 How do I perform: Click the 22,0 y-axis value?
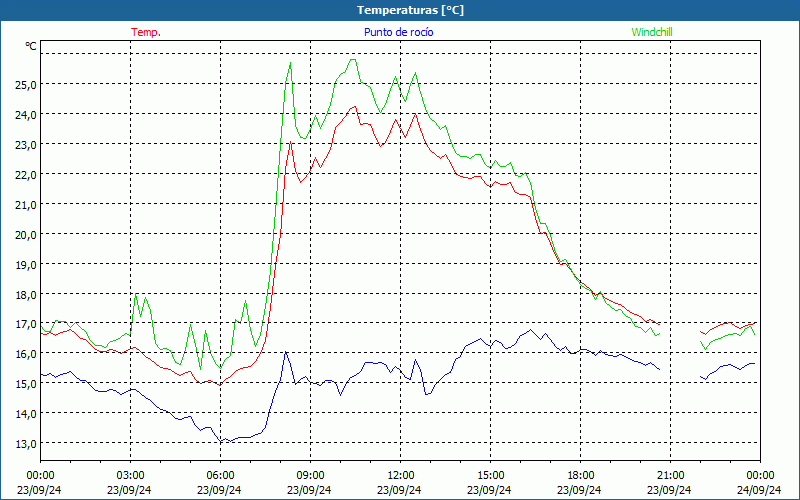(x=26, y=175)
